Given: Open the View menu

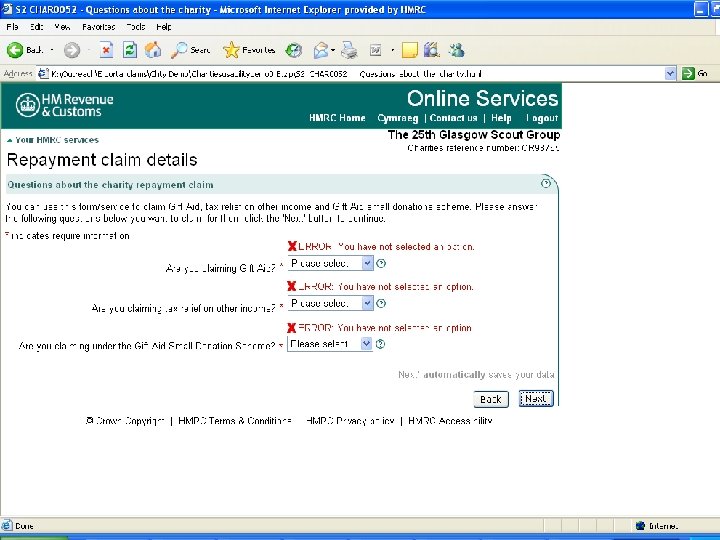Looking at the screenshot, I should point(62,27).
